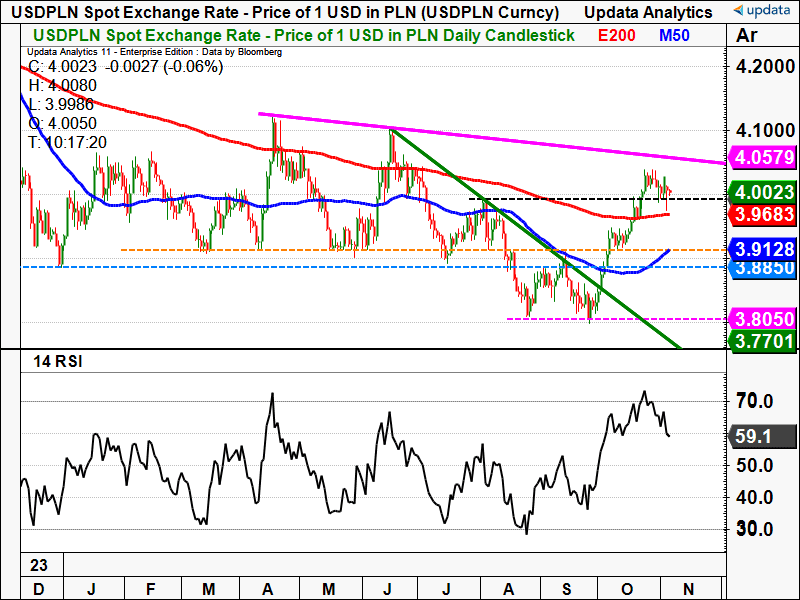Click the magenta 4.0579 price tag
Screen dimensions: 800x600
(x=764, y=157)
